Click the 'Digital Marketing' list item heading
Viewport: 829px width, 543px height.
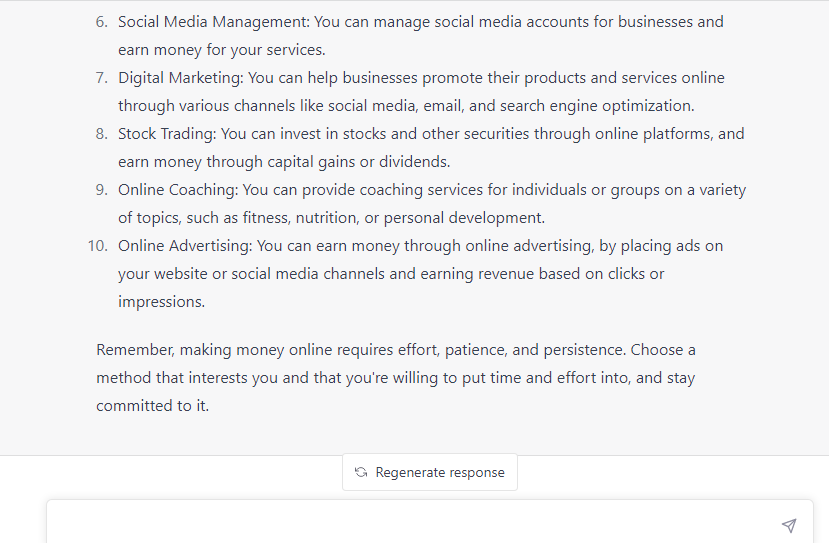point(180,78)
